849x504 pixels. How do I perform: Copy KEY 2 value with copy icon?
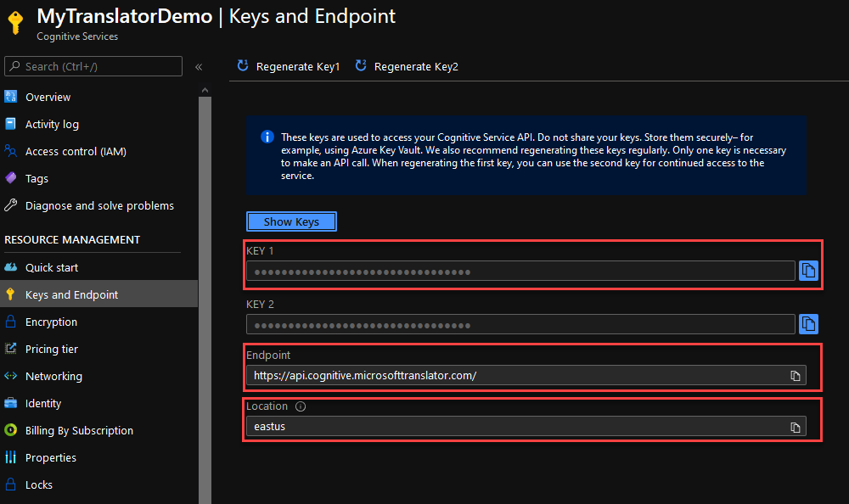pos(808,324)
